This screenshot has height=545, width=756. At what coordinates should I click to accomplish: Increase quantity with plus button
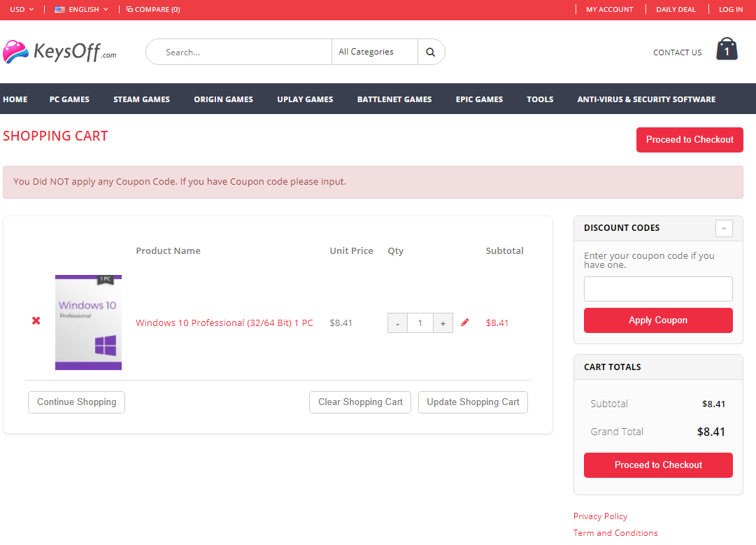443,323
